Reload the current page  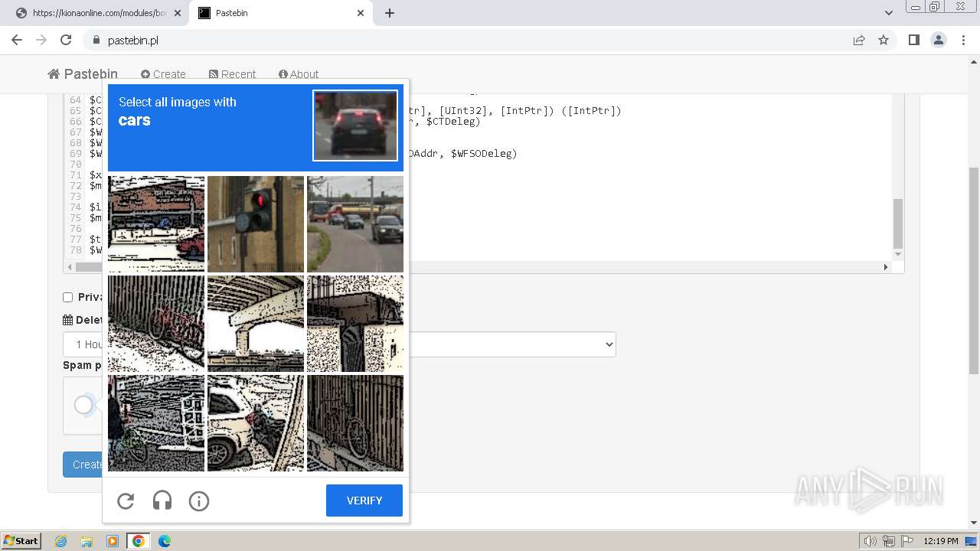pyautogui.click(x=66, y=40)
